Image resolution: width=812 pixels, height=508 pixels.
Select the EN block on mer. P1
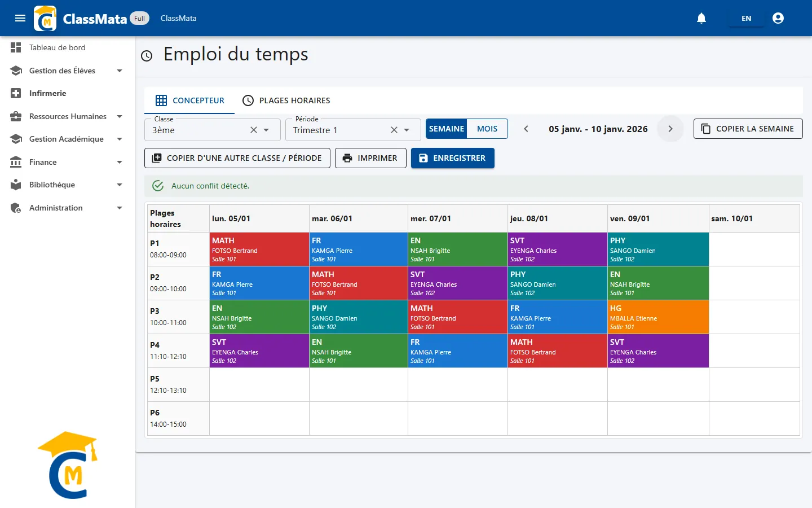pos(458,249)
